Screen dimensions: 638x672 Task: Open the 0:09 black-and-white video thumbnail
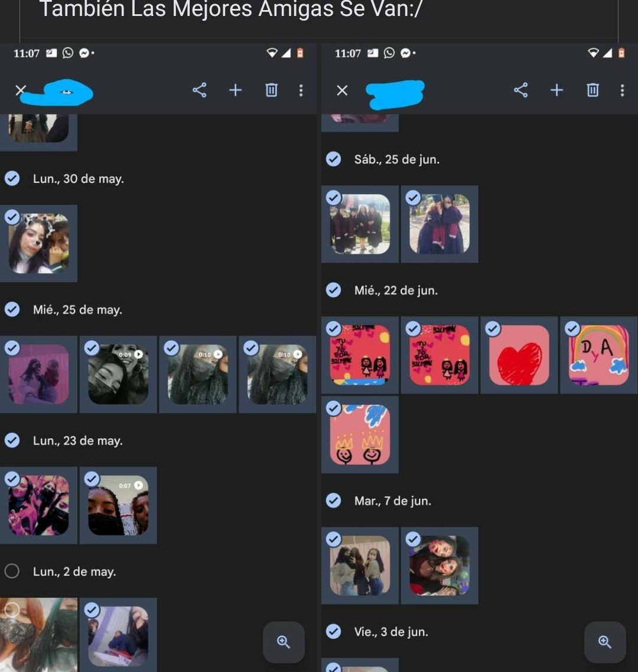click(118, 374)
